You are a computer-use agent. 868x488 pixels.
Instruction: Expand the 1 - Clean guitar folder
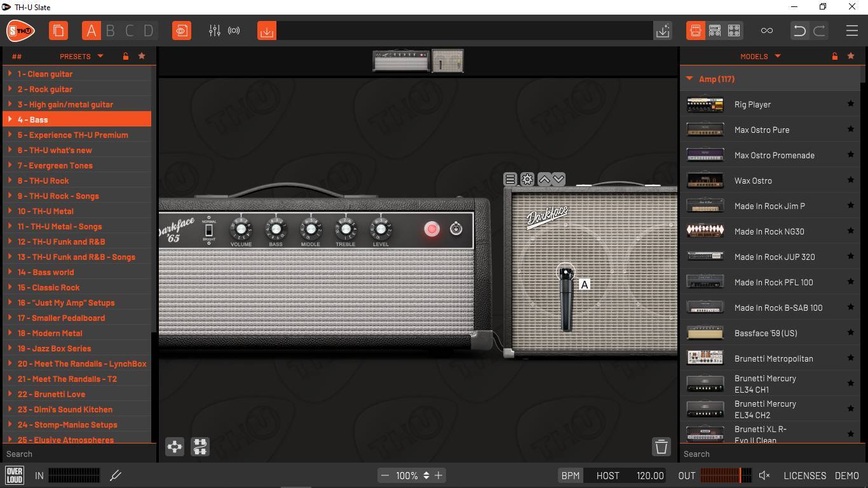(x=10, y=74)
